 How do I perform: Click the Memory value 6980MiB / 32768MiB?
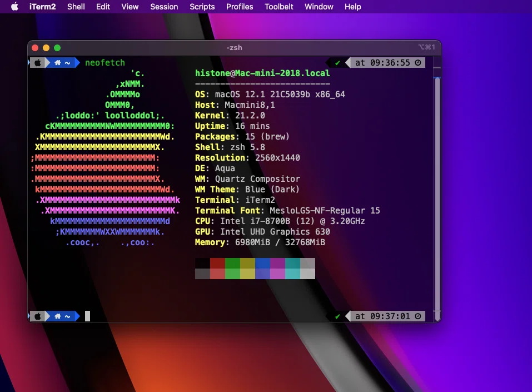[x=280, y=242]
